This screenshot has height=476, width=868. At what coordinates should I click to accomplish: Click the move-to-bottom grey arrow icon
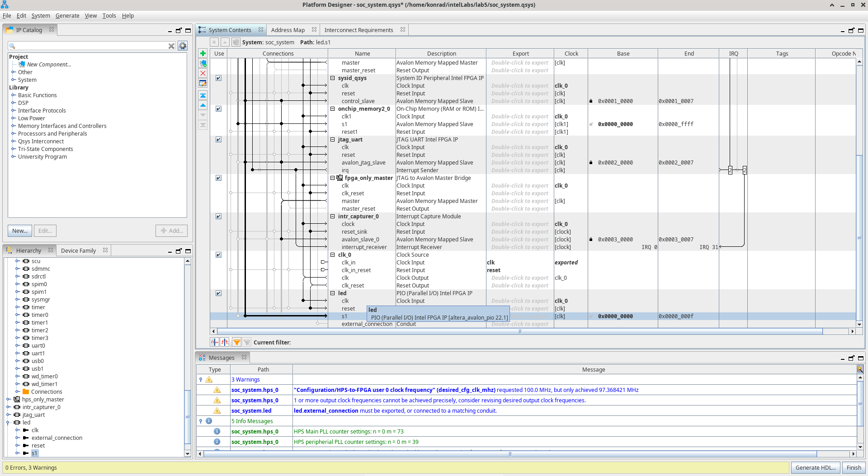tap(203, 125)
